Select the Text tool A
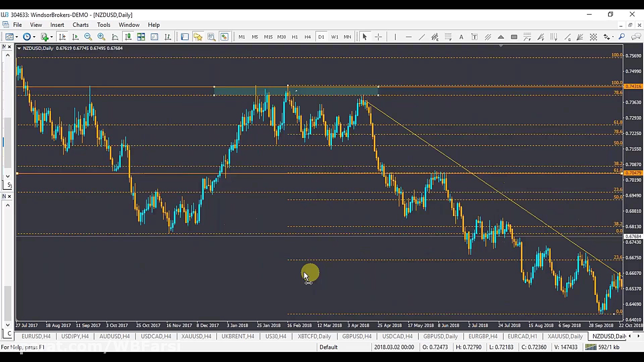 pos(461,37)
